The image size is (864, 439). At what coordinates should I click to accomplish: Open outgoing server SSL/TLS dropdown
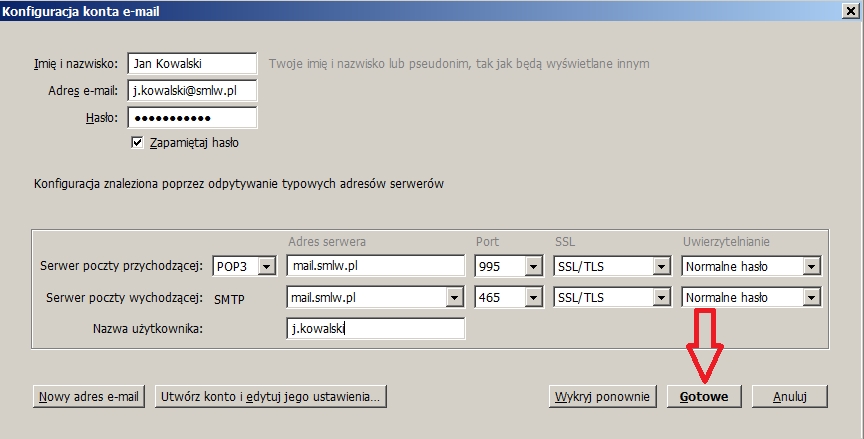[660, 297]
